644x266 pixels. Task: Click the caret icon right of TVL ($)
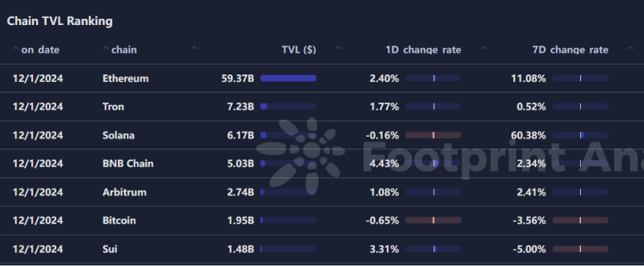pyautogui.click(x=338, y=49)
